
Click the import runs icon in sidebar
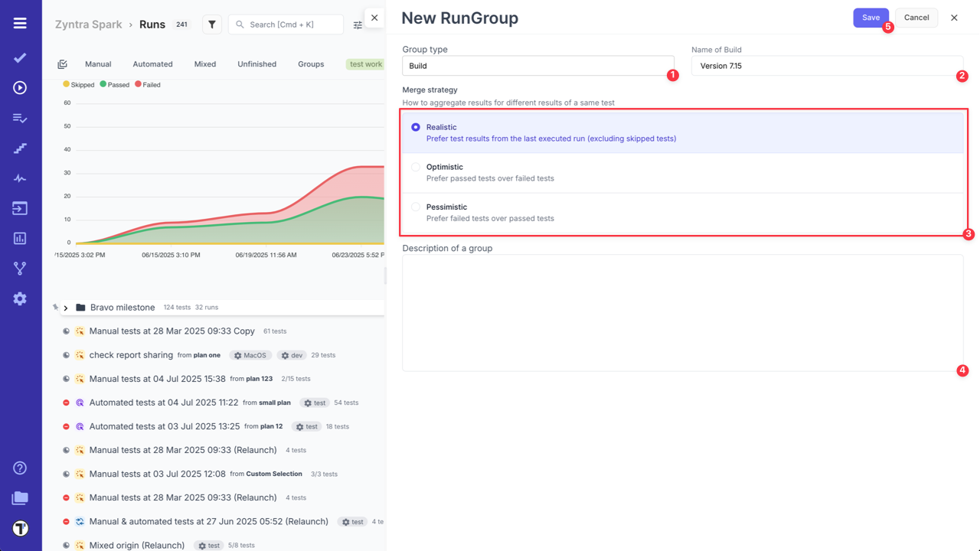pos(19,207)
